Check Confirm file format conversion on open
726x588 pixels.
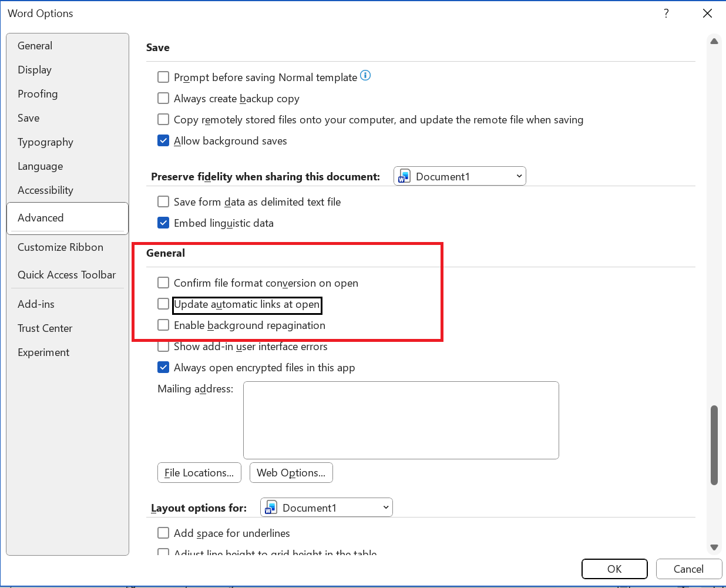(x=163, y=283)
